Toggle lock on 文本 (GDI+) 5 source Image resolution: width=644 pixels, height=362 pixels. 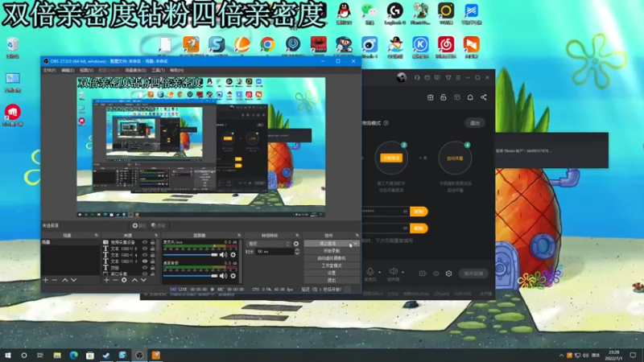(x=152, y=249)
